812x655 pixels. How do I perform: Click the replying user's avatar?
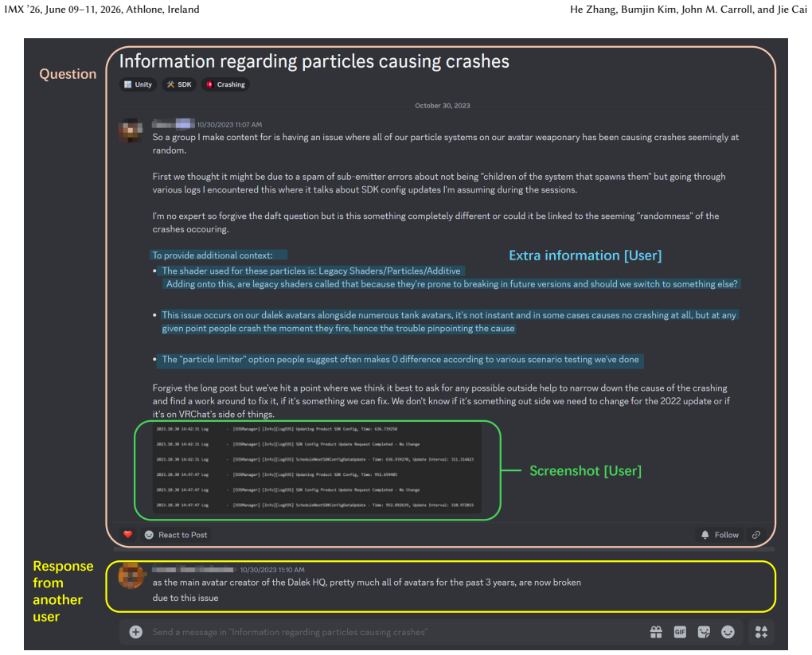(x=131, y=575)
